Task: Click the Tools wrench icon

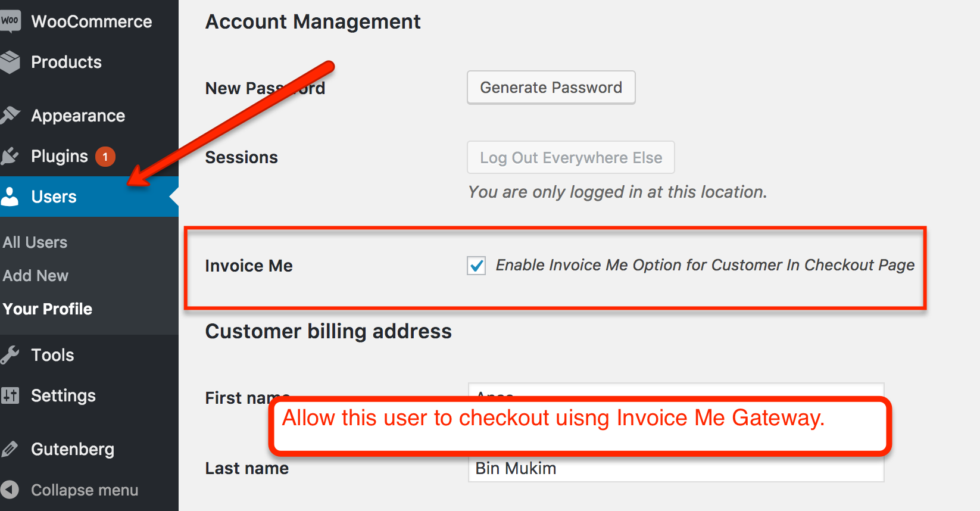Action: click(10, 355)
